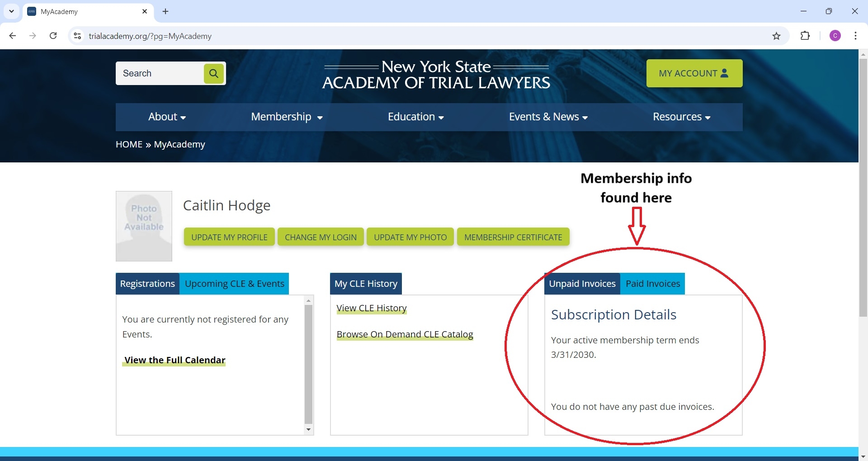Click the MyAcademy breadcrumb
This screenshot has width=868, height=461.
point(179,144)
